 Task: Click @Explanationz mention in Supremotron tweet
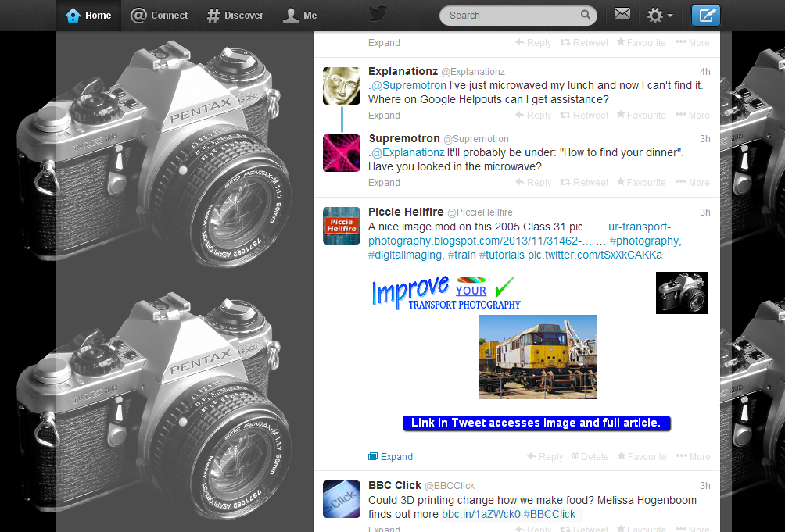click(407, 152)
